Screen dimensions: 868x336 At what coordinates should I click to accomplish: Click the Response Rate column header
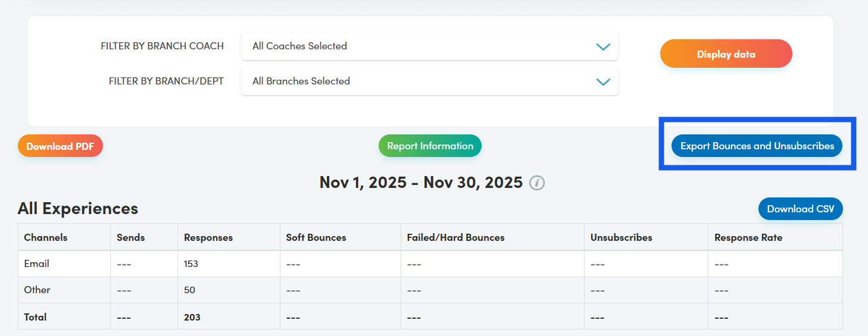coord(748,237)
